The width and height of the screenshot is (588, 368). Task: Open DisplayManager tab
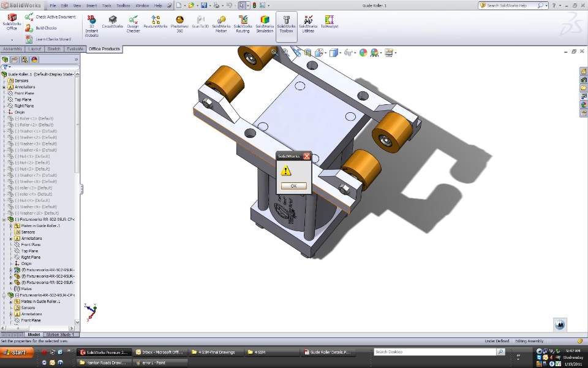[x=34, y=59]
